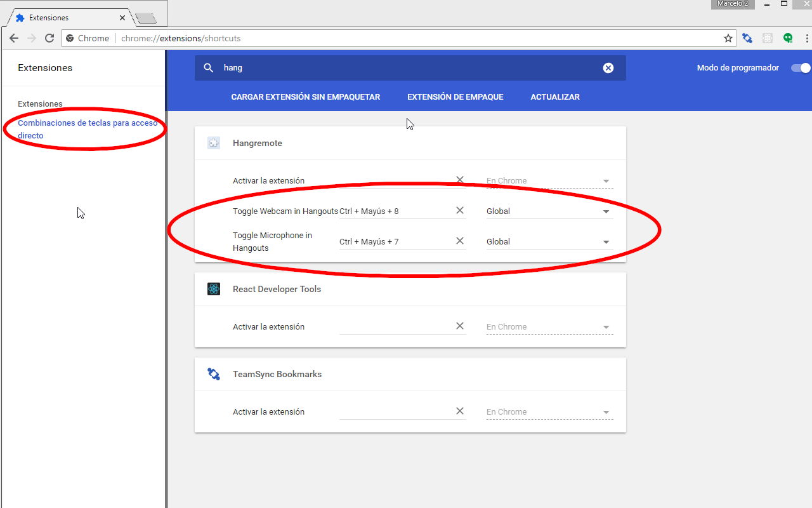Open the Hangouts extension in the browser toolbar
The image size is (812, 508).
click(x=788, y=38)
